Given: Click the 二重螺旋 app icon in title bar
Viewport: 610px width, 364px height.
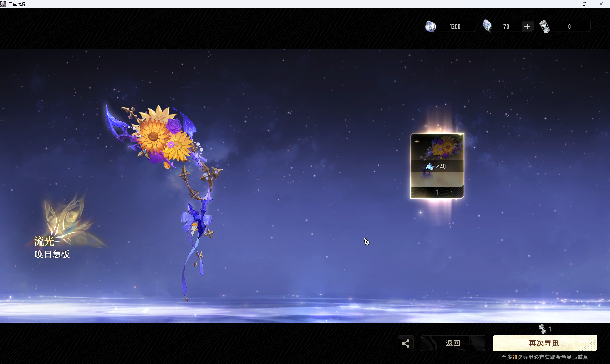Looking at the screenshot, I should tap(3, 4).
